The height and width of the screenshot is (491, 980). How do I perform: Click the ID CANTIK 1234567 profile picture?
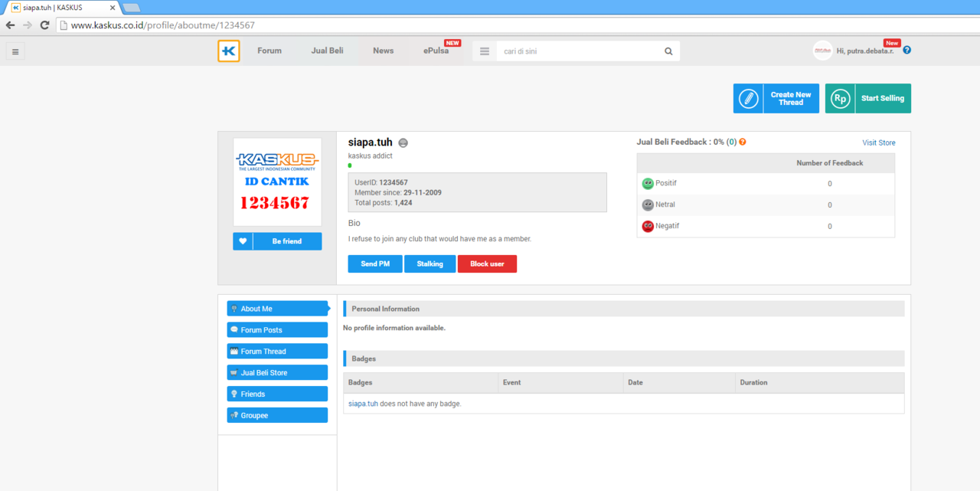(x=277, y=182)
